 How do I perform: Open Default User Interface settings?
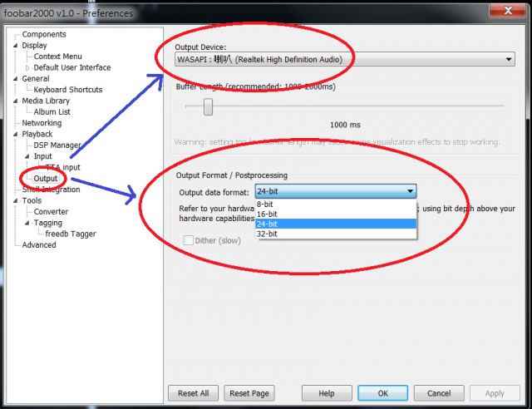click(72, 67)
